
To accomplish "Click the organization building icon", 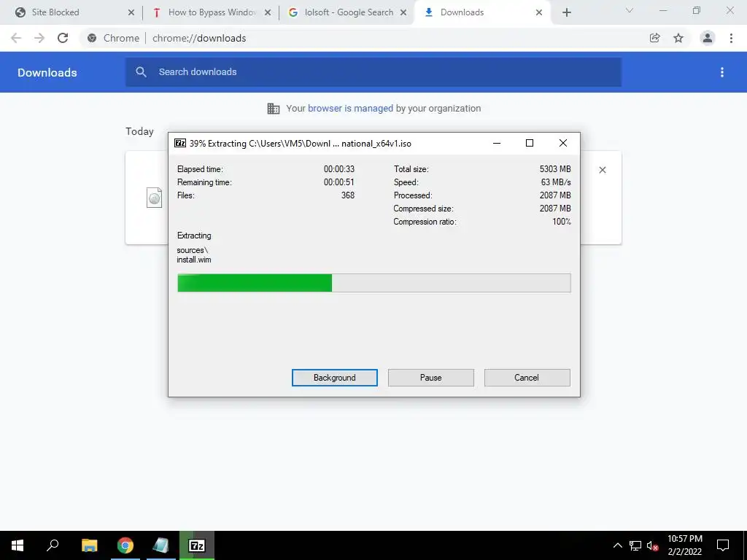I will pos(274,109).
